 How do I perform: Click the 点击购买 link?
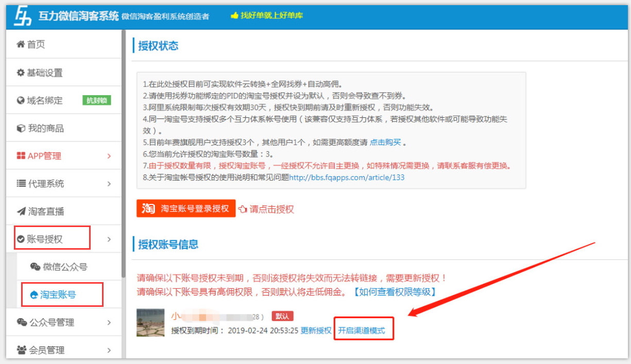point(385,142)
